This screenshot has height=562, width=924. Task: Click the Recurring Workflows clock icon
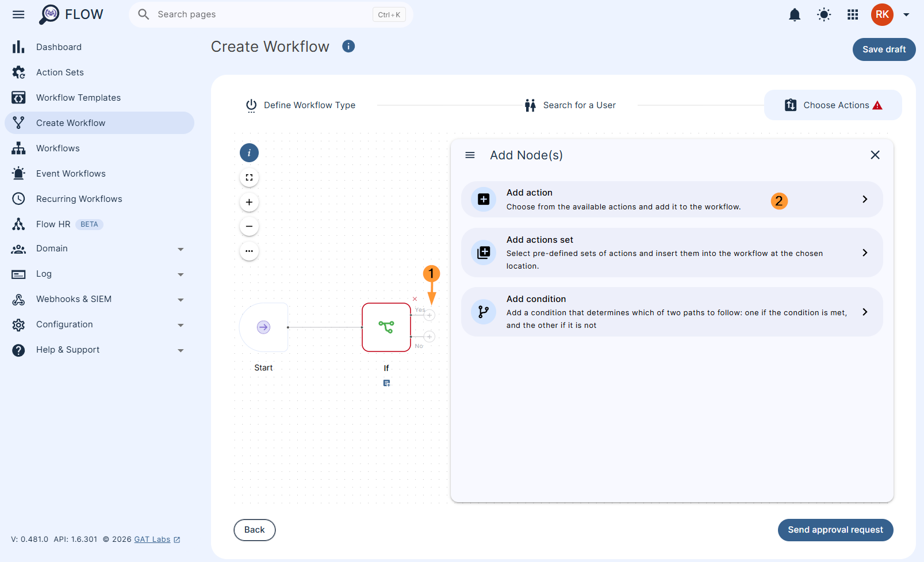pos(18,199)
